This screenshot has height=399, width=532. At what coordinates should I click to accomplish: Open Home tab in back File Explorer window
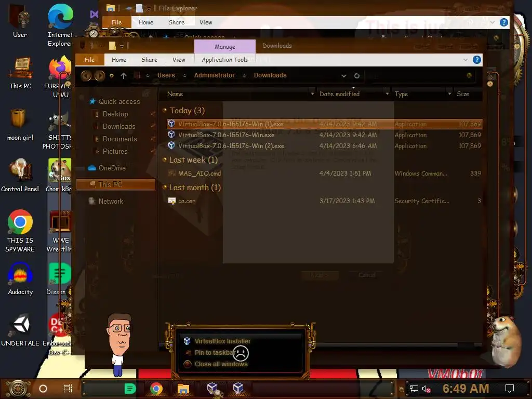click(x=146, y=22)
